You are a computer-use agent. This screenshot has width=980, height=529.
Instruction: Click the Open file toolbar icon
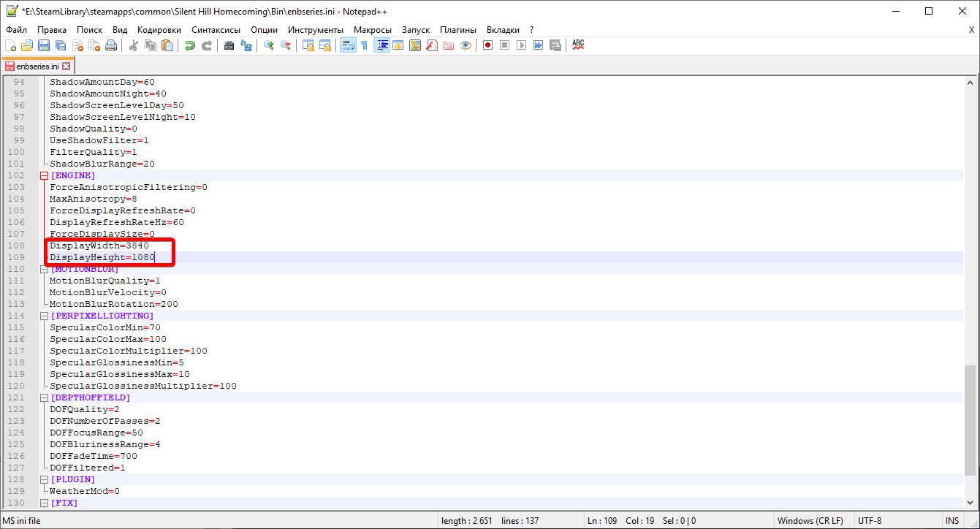coord(27,45)
